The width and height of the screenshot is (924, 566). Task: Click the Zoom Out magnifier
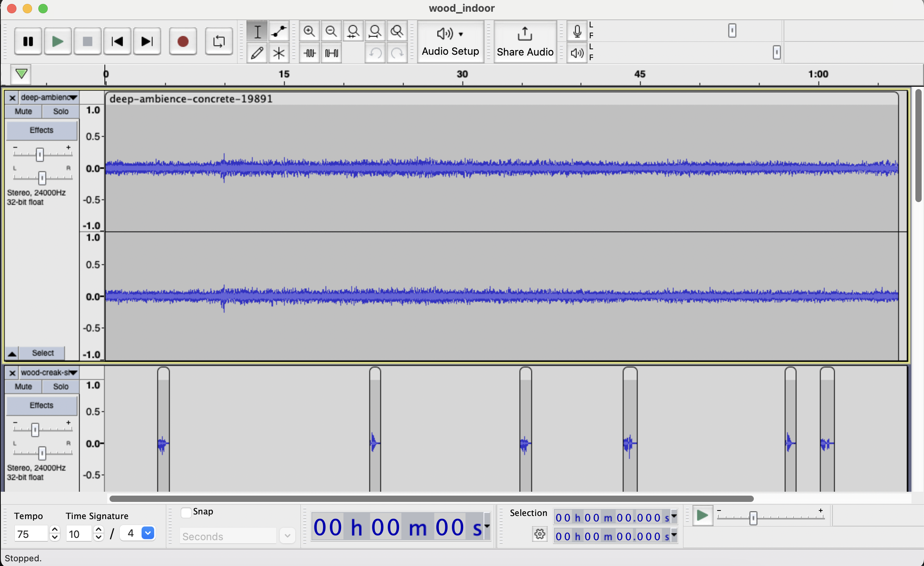(x=331, y=31)
